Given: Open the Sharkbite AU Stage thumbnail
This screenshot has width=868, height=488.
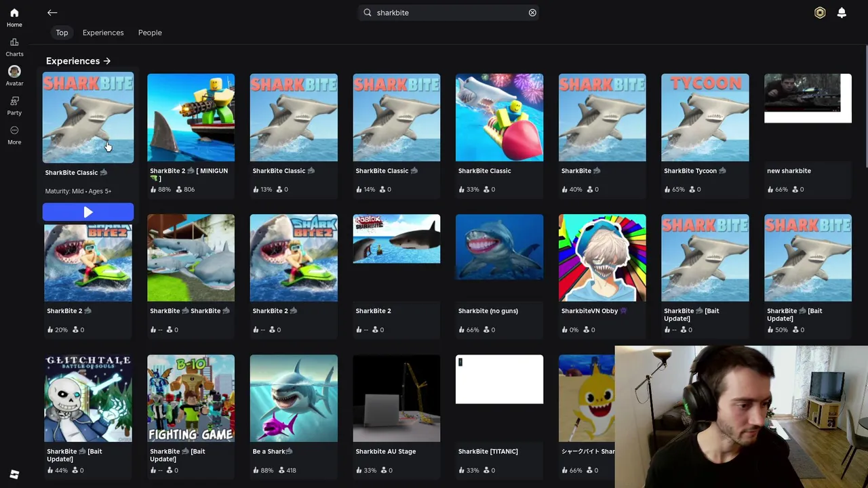Looking at the screenshot, I should 397,398.
